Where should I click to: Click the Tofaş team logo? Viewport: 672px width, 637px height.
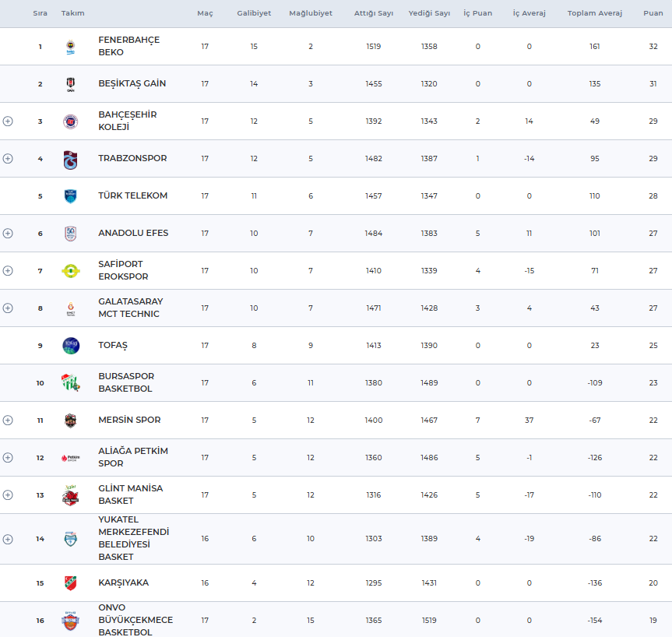click(71, 346)
